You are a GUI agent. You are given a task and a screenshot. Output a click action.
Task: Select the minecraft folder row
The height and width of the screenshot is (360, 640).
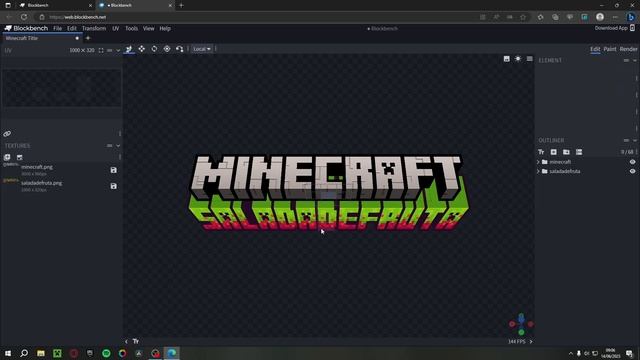tap(587, 162)
